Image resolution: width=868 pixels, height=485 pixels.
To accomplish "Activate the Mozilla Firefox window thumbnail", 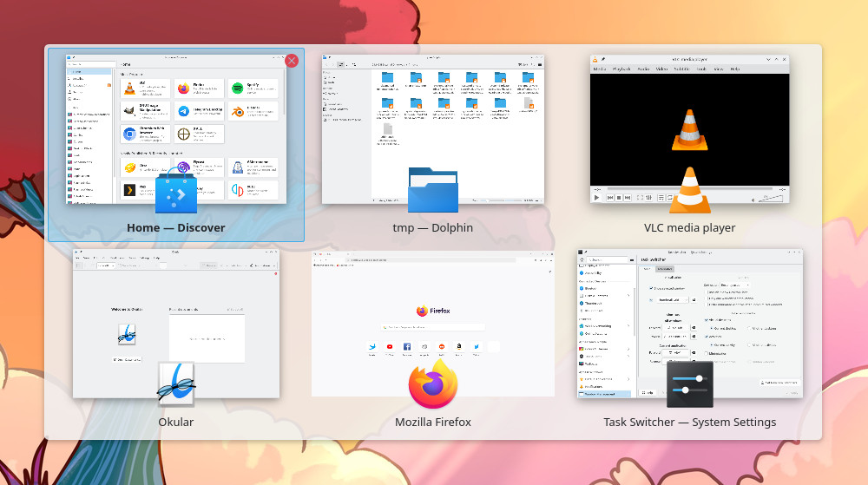I will [x=433, y=324].
